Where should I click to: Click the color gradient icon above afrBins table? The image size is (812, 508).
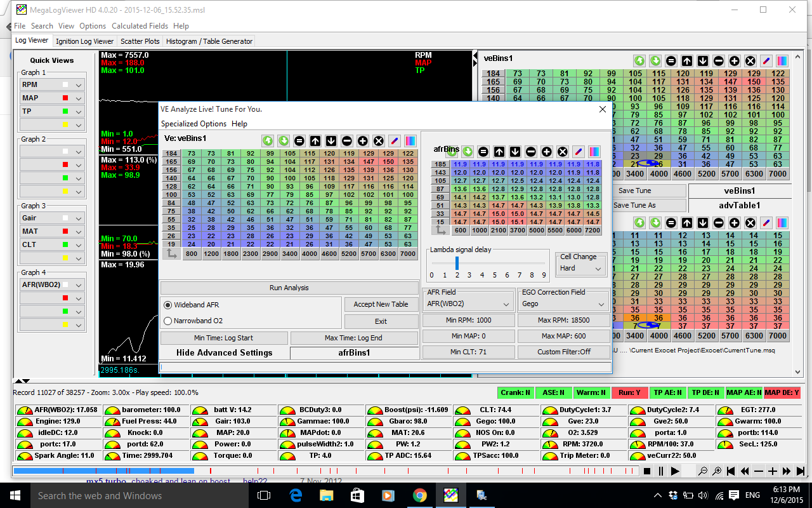[594, 152]
